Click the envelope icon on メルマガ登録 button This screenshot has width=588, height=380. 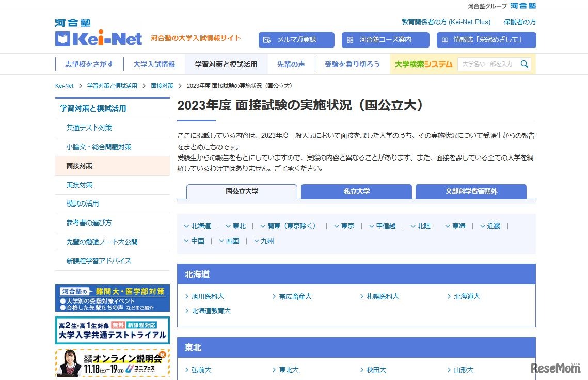click(x=267, y=39)
